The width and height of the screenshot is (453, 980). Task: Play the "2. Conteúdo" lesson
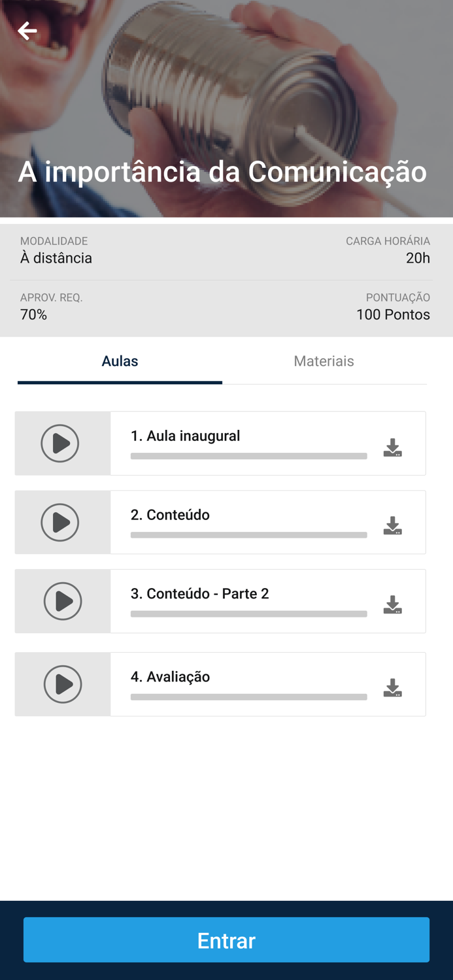62,522
